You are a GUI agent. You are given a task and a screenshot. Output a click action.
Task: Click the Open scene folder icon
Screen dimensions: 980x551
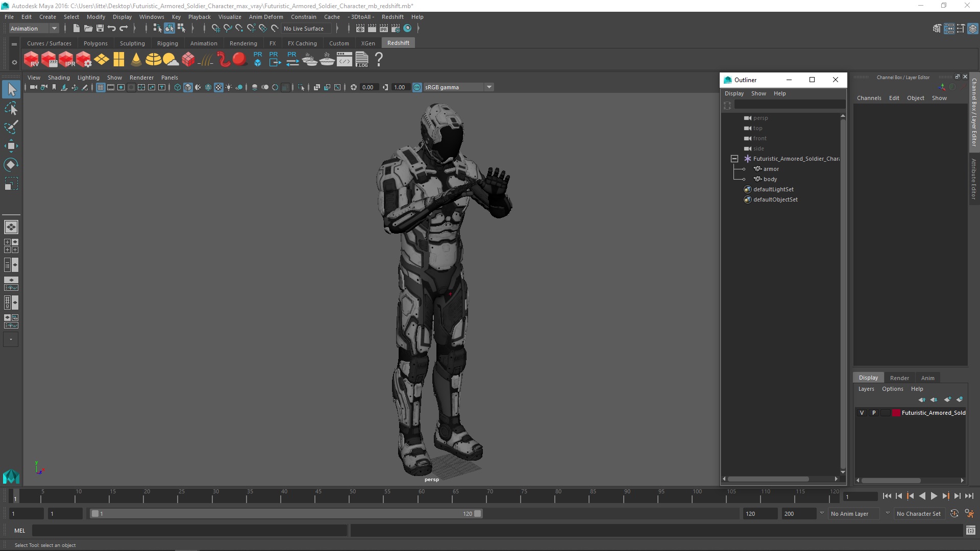click(x=88, y=29)
